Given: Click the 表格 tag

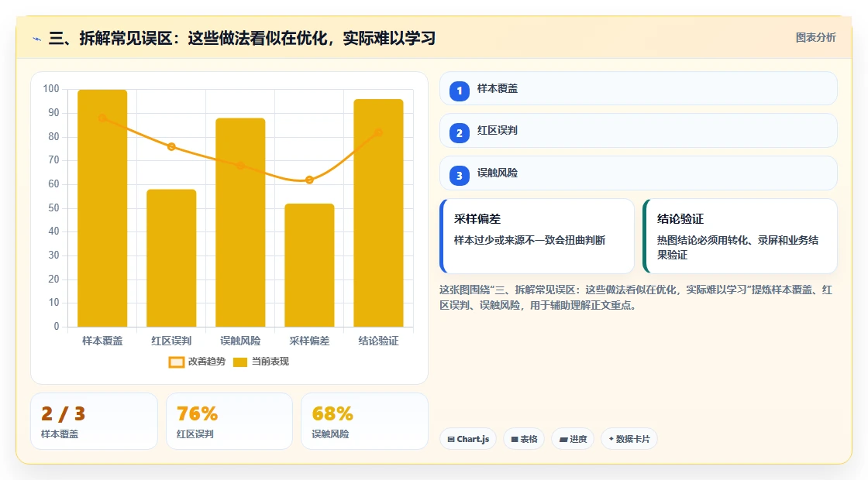Looking at the screenshot, I should 524,439.
